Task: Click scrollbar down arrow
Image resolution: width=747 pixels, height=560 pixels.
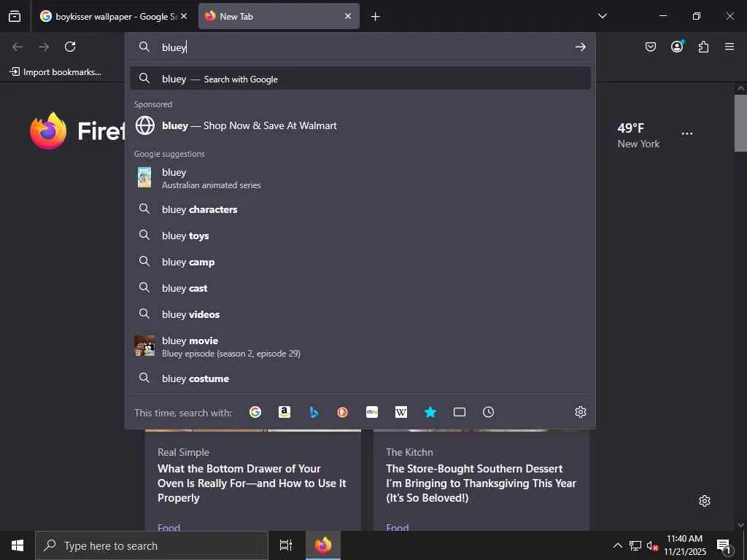Action: point(740,525)
